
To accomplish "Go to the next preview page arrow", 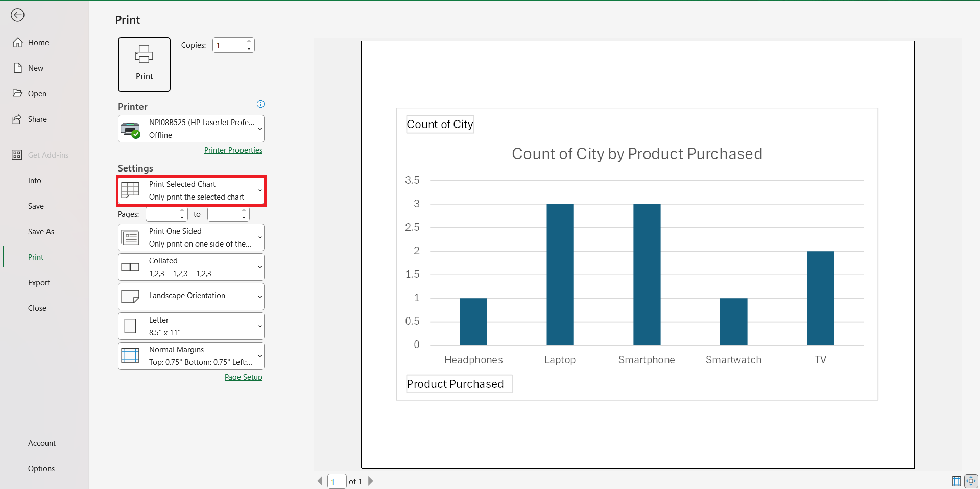I will point(371,481).
